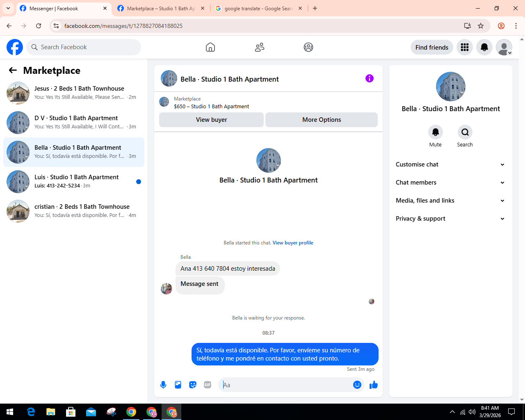This screenshot has height=420, width=525.
Task: Open the Windows notification center icon
Action: click(511, 412)
